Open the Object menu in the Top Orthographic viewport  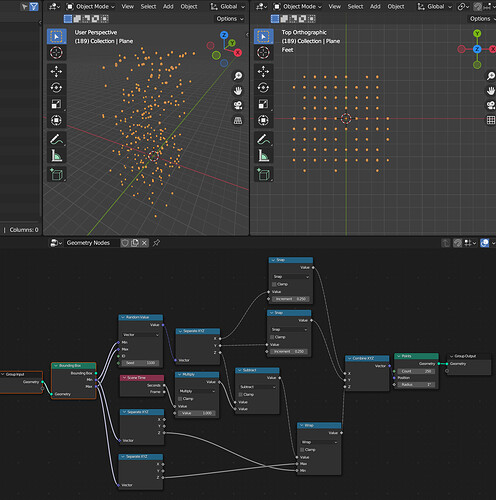(x=396, y=6)
